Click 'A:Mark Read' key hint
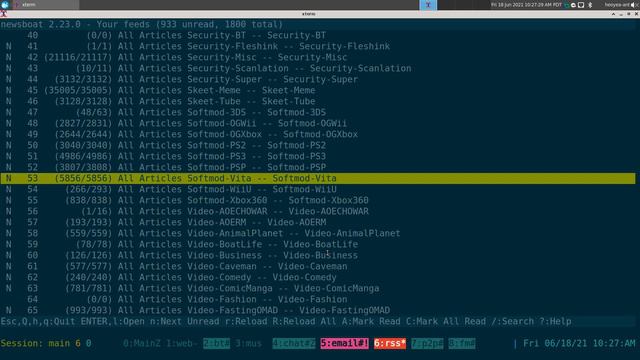Viewport: 640px width, 360px height. (x=371, y=322)
